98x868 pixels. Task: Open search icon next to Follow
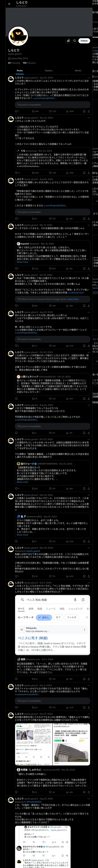tap(74, 41)
